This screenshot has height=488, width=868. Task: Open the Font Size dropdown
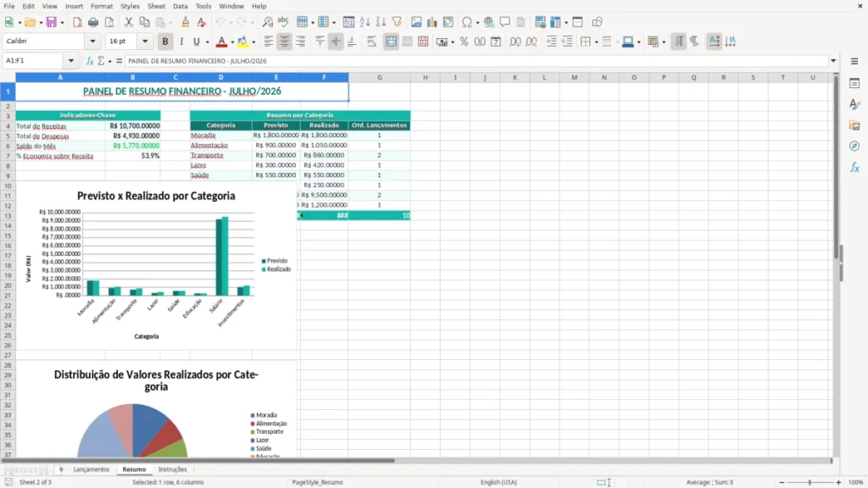tap(145, 42)
